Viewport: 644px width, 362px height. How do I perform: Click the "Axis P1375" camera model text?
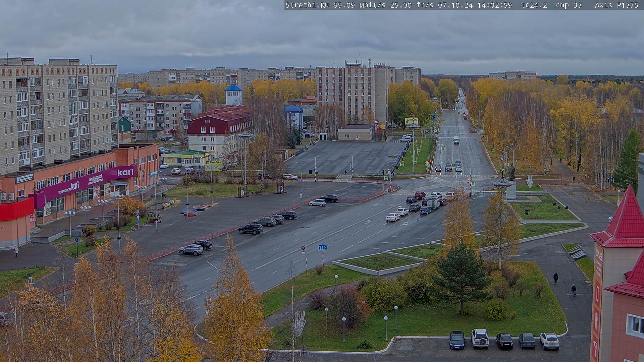tap(616, 5)
